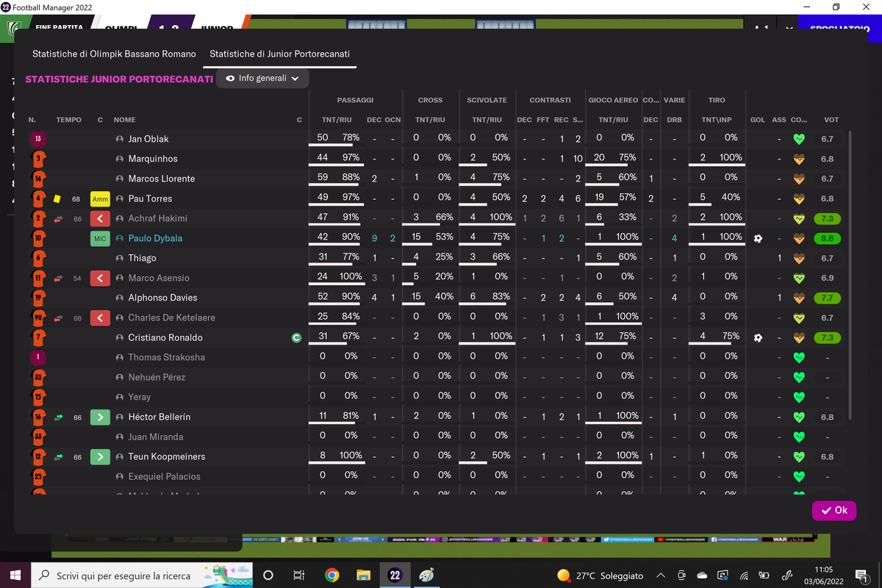Open Alphonso Davies player name link
882x588 pixels.
[x=162, y=298]
